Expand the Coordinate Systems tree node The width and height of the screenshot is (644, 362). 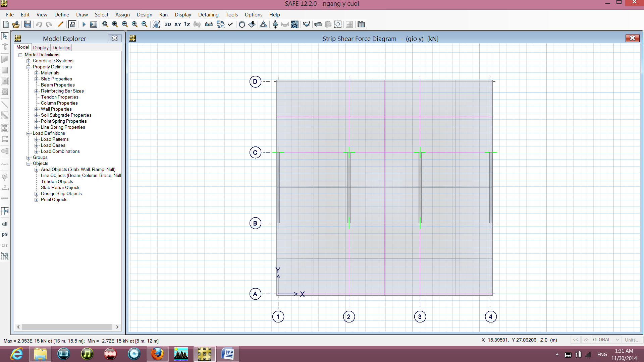pos(29,61)
